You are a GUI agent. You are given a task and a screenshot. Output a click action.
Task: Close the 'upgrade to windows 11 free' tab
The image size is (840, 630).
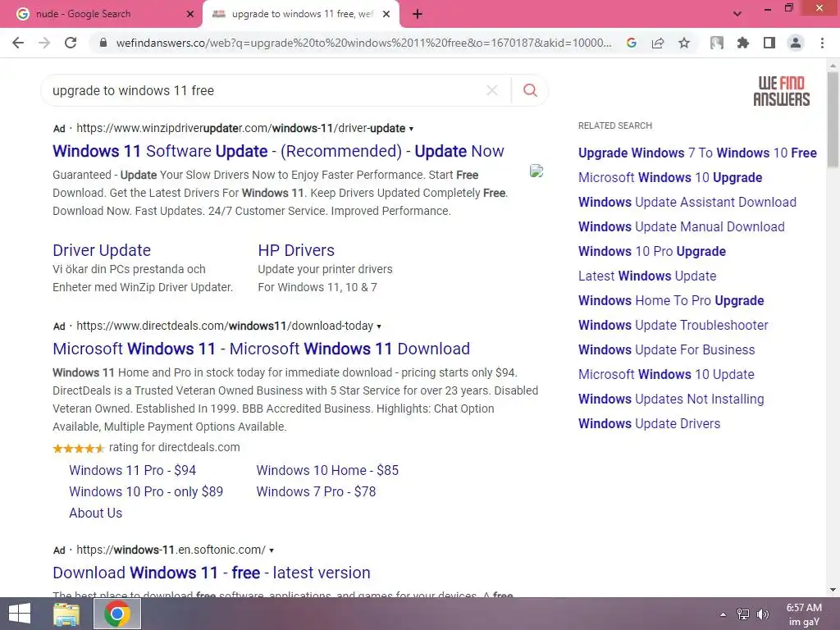tap(386, 14)
